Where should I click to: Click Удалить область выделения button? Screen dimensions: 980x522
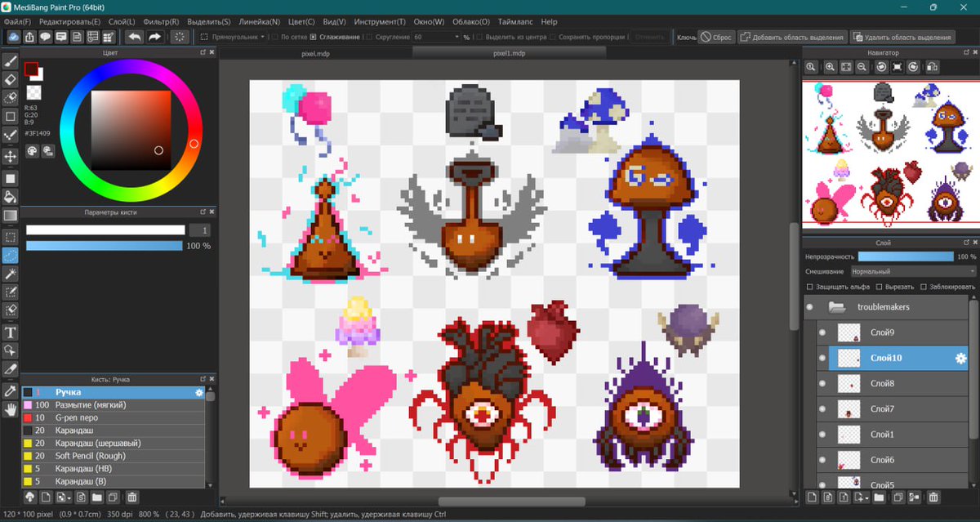point(902,37)
